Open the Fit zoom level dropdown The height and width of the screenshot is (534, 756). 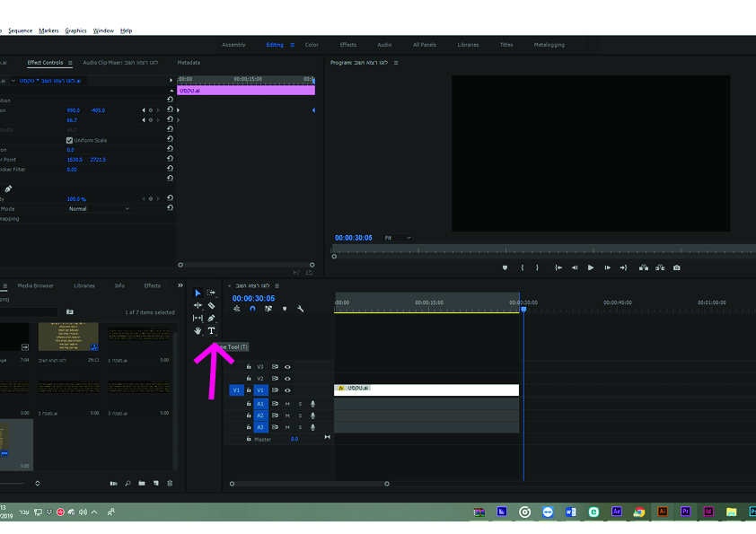[398, 238]
